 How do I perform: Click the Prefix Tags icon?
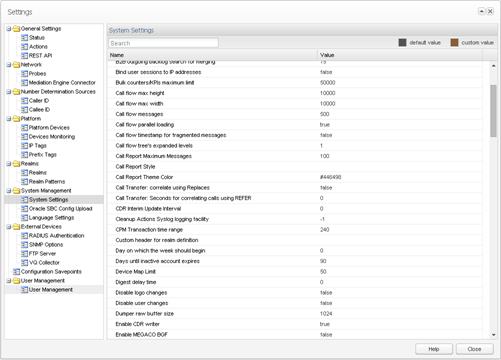[24, 155]
